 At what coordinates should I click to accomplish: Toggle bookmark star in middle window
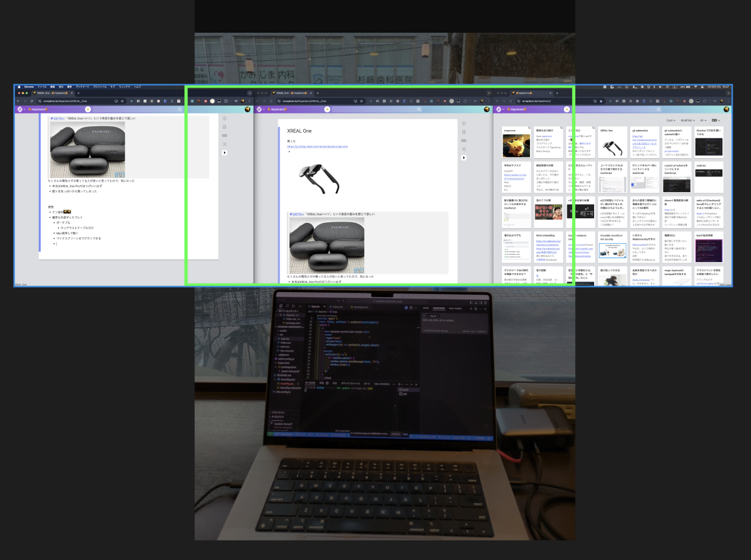click(x=361, y=101)
